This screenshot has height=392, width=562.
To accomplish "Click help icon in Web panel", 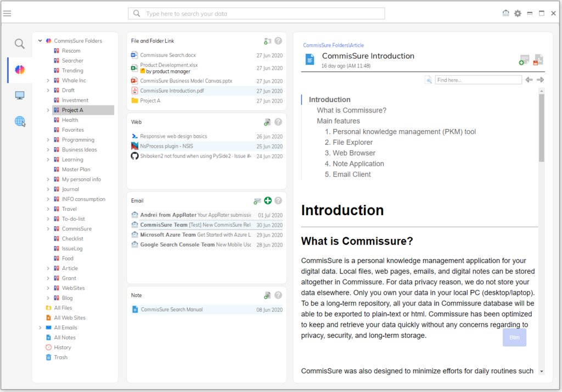I will [278, 122].
